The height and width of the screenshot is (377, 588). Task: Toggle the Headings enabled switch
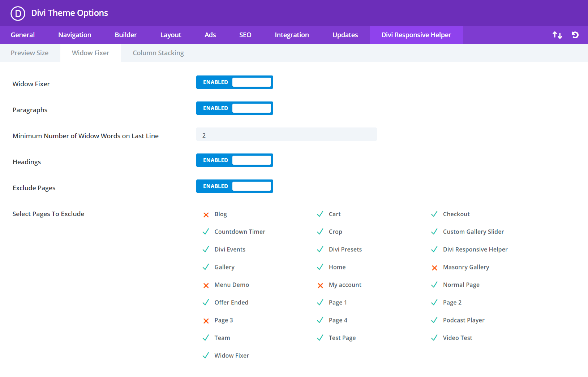[235, 160]
